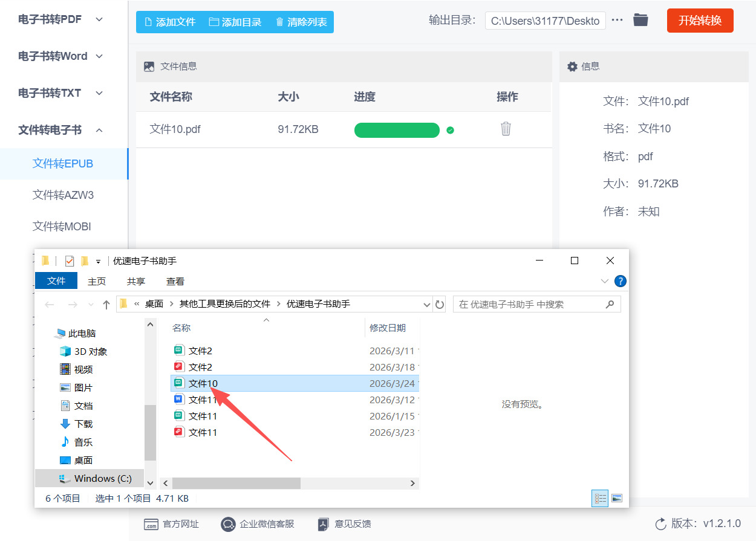
Task: Toggle details view in Explorer bottom right
Action: point(599,497)
